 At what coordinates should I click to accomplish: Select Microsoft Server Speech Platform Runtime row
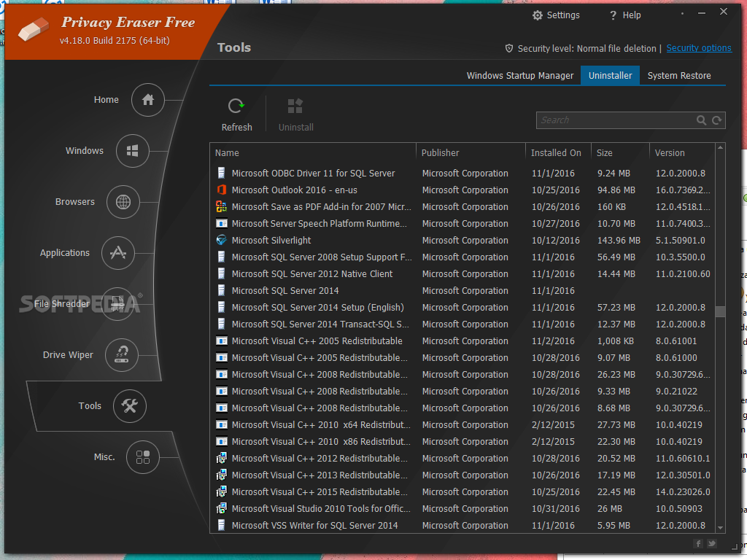point(462,224)
